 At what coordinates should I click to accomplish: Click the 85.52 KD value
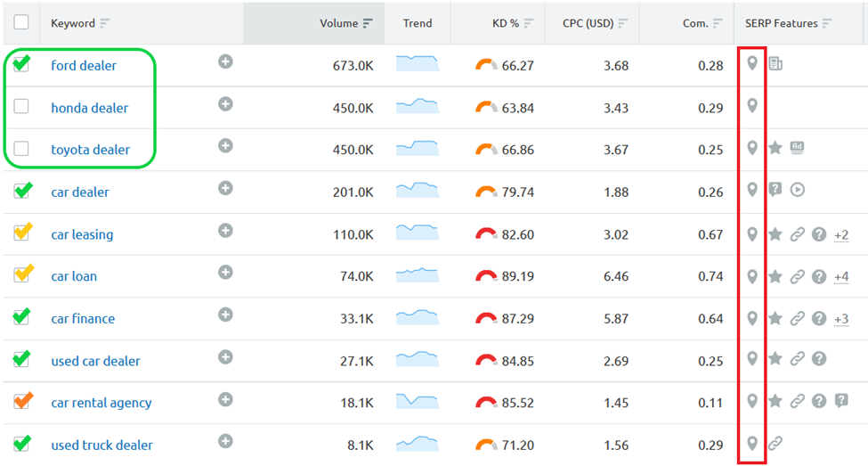(x=517, y=403)
